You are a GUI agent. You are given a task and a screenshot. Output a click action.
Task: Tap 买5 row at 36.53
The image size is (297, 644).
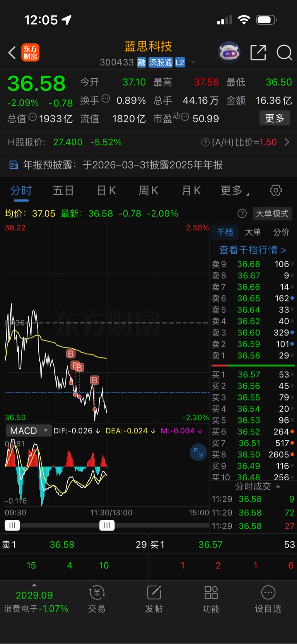253,420
